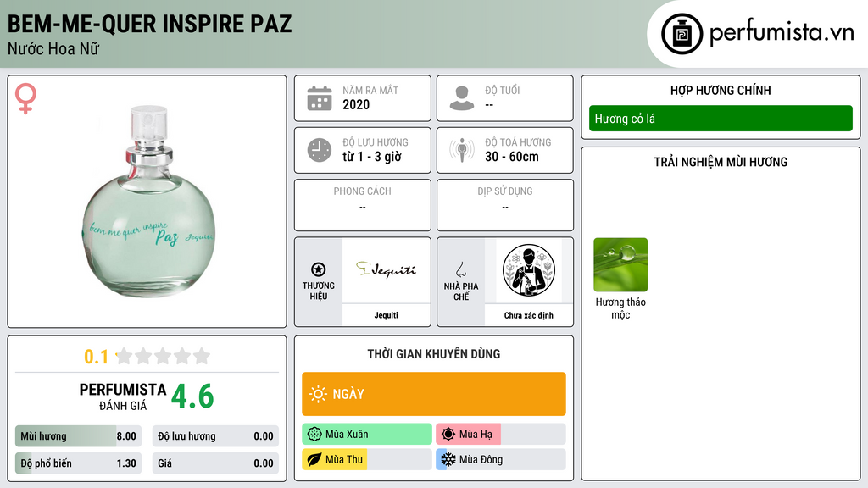This screenshot has width=868, height=488.
Task: Click the person silhouette icon for Độ tuổi
Action: click(462, 98)
